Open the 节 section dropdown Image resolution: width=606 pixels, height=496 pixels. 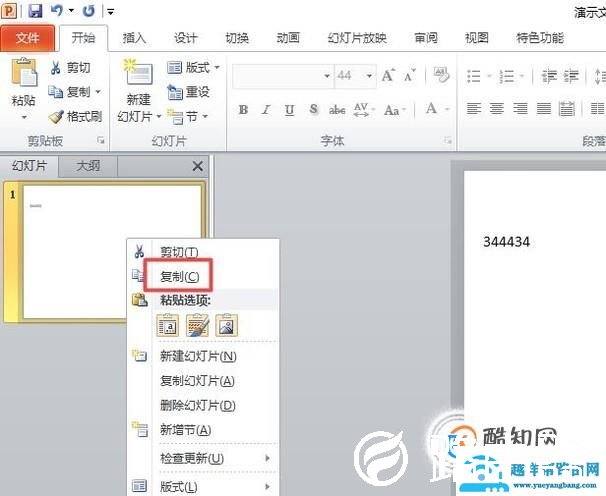(188, 116)
